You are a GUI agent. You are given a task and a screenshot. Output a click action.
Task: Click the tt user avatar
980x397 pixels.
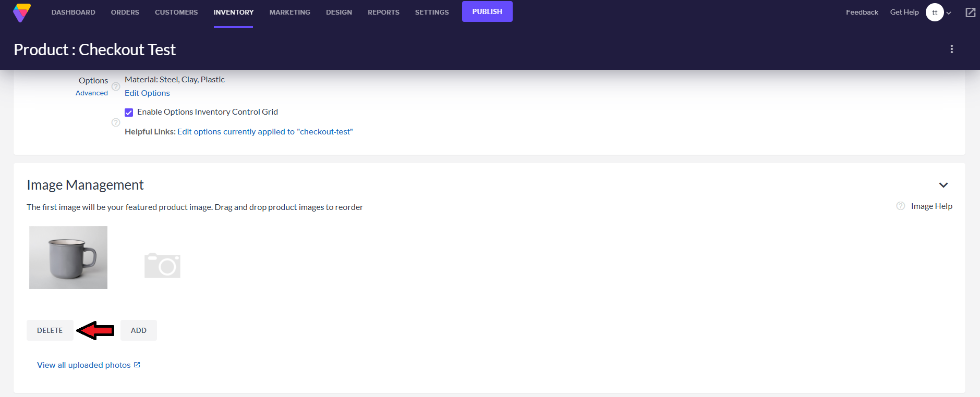point(934,13)
